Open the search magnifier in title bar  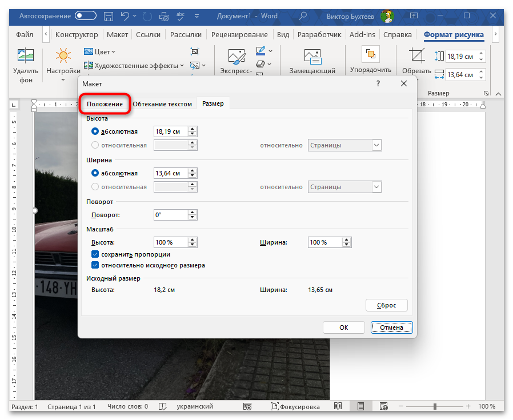tap(303, 16)
